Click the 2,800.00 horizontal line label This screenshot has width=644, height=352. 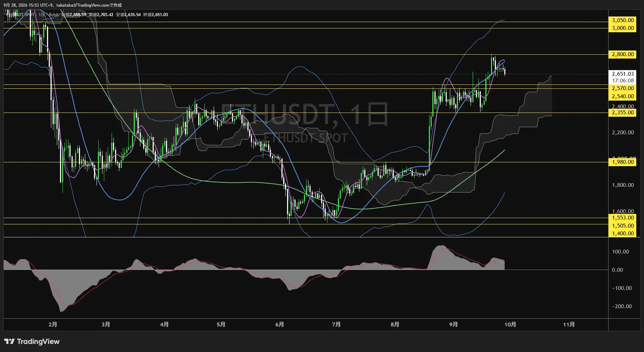point(623,54)
